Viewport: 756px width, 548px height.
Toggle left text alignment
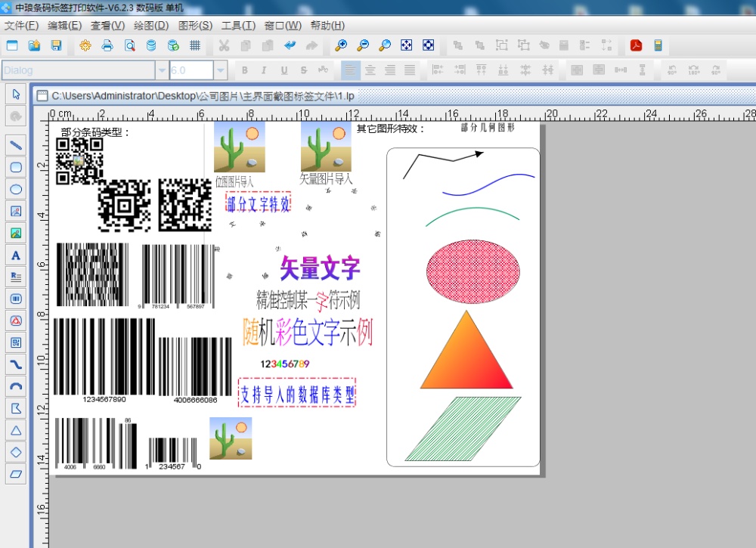click(x=350, y=70)
